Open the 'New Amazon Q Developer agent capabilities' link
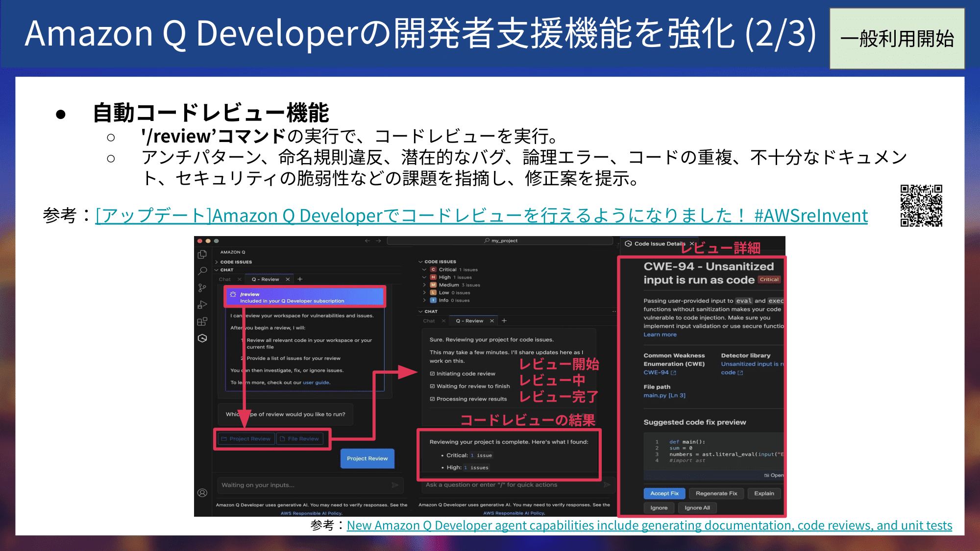This screenshot has height=551, width=980. [649, 526]
